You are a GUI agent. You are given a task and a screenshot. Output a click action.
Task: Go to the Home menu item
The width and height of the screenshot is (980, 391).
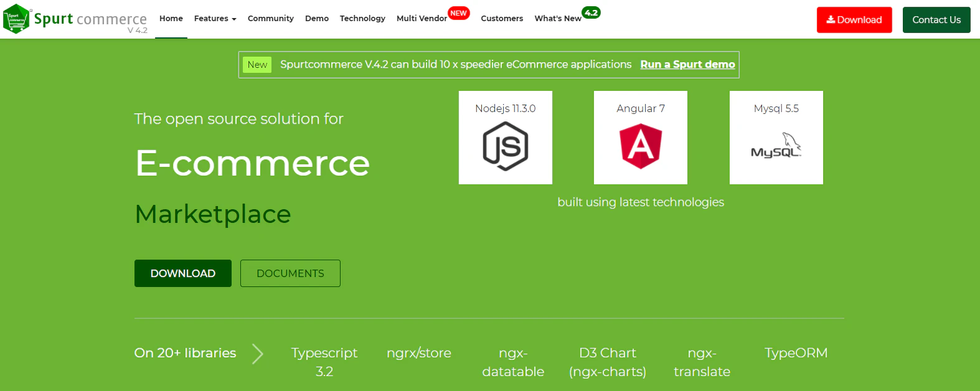click(x=171, y=19)
